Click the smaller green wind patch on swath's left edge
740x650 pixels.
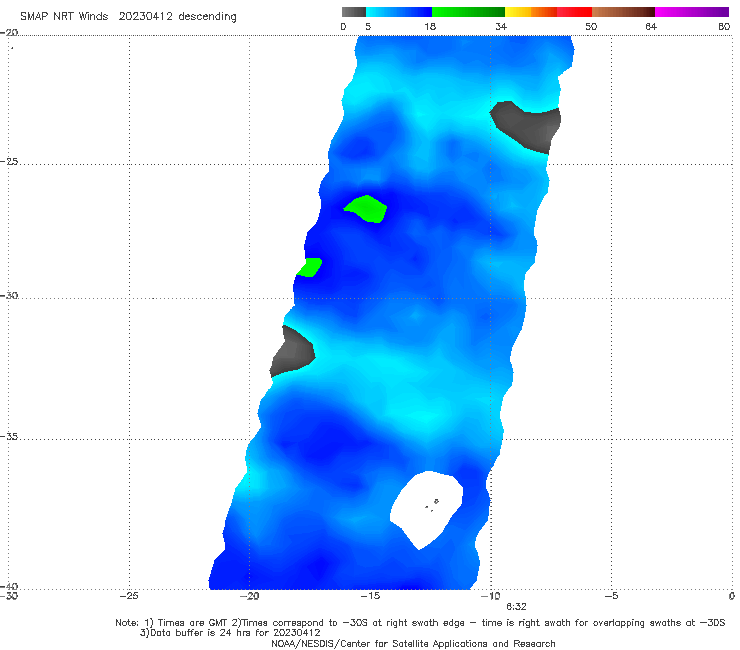coord(310,267)
